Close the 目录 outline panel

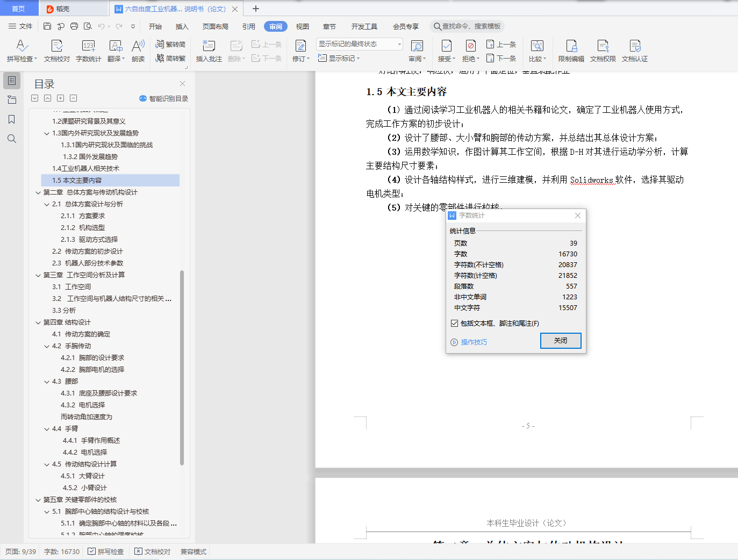[x=182, y=83]
